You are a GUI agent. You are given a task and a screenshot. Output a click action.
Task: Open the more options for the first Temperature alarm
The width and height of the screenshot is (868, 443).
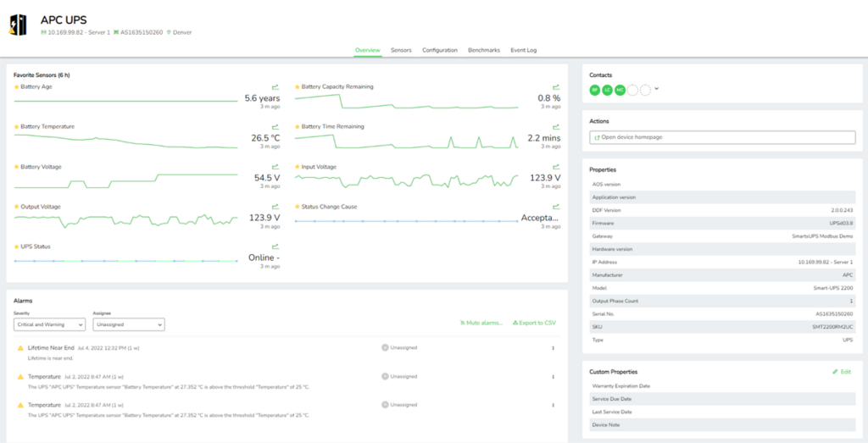[x=553, y=377]
